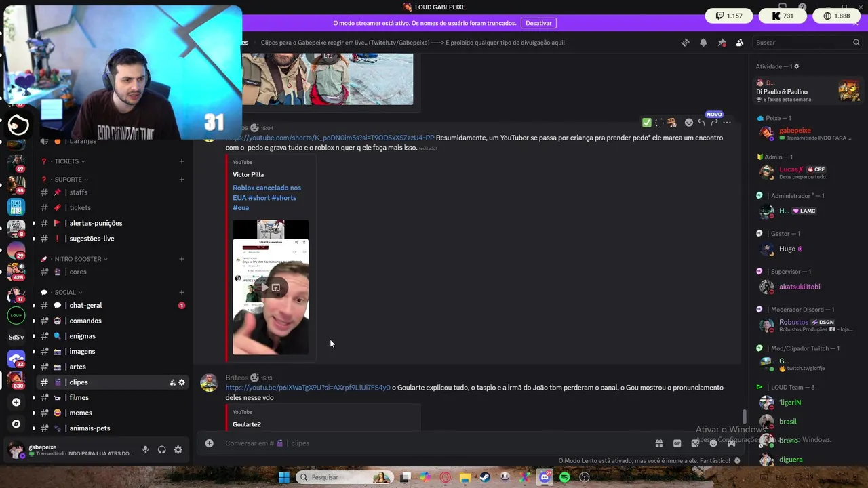Image resolution: width=868 pixels, height=488 pixels.
Task: Open the sticker picker
Action: [695, 443]
